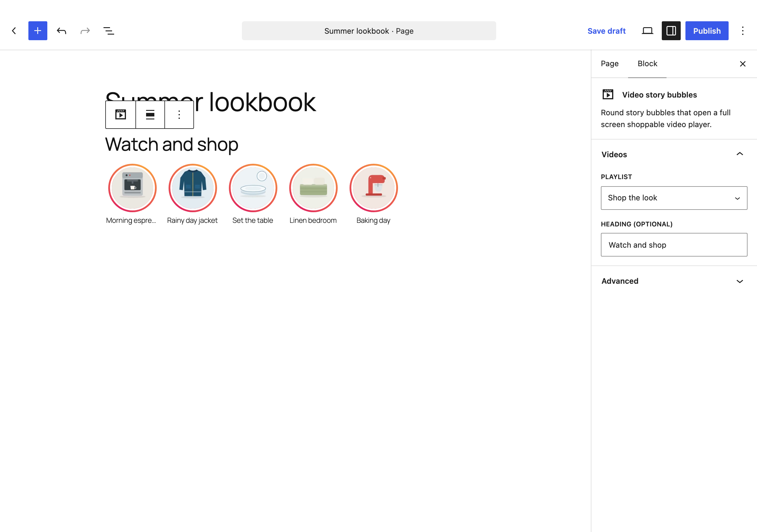This screenshot has height=532, width=757.
Task: Open desktop preview device options
Action: (648, 31)
